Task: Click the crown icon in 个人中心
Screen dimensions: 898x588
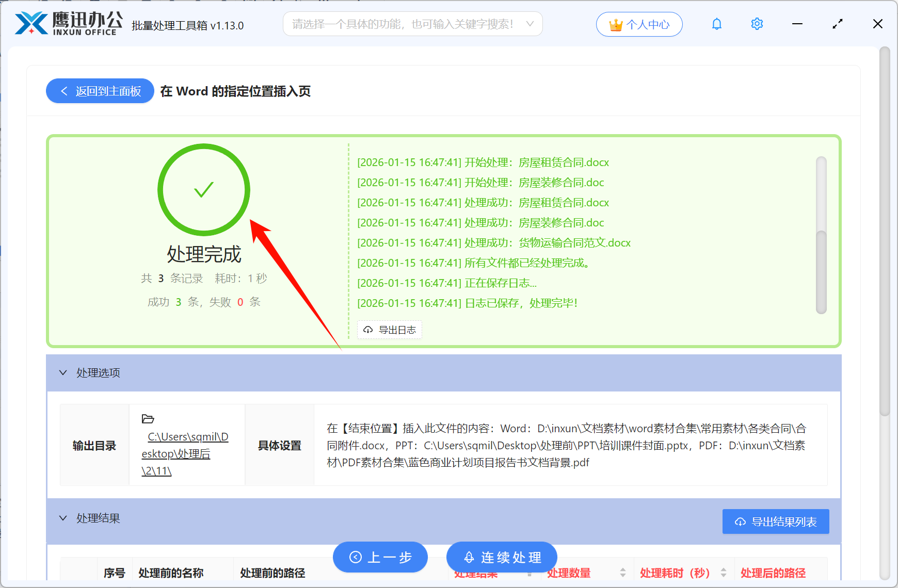Action: pyautogui.click(x=615, y=23)
